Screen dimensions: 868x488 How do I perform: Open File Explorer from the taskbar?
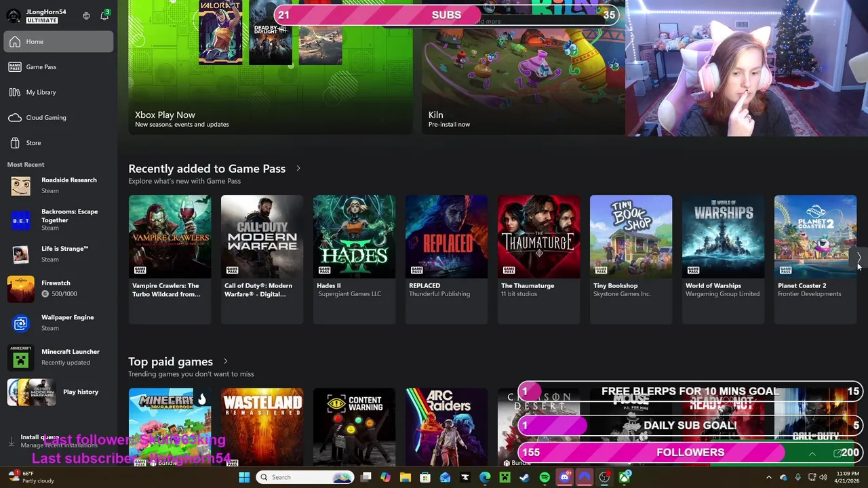tap(405, 477)
